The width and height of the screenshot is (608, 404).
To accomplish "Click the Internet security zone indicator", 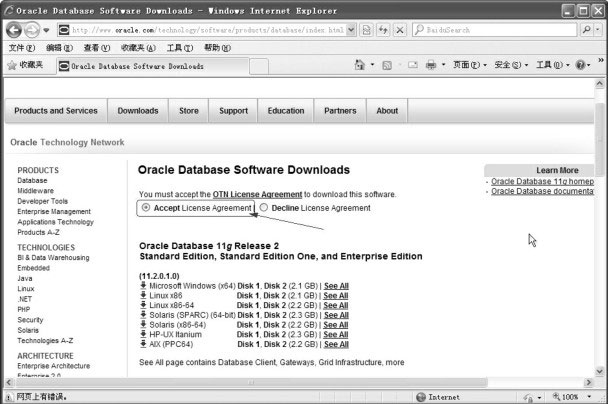I will click(x=438, y=397).
